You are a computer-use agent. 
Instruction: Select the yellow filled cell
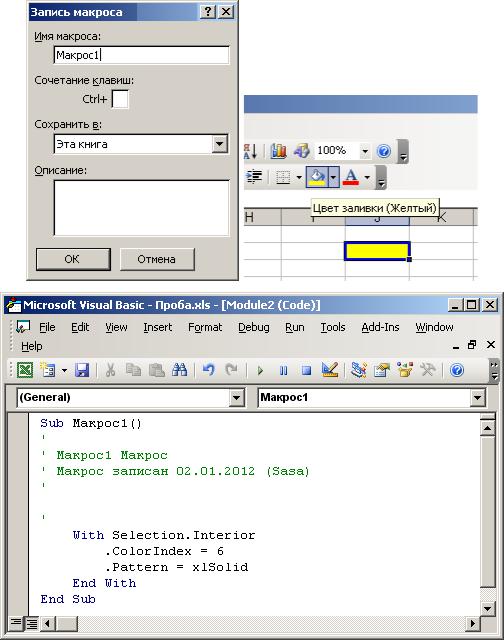click(x=377, y=251)
